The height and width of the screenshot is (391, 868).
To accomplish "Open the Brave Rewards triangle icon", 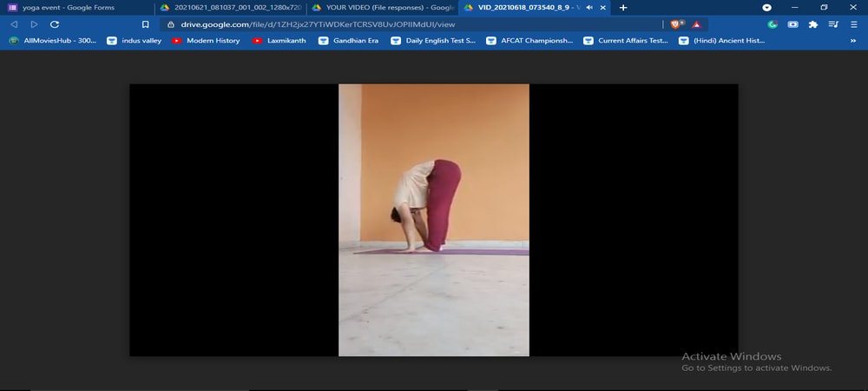I will pos(696,24).
